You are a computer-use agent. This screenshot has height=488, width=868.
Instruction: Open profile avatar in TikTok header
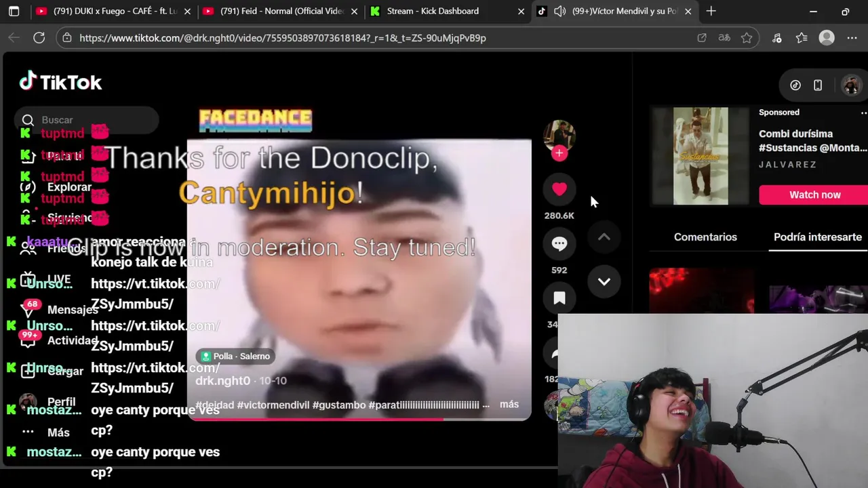tap(850, 85)
